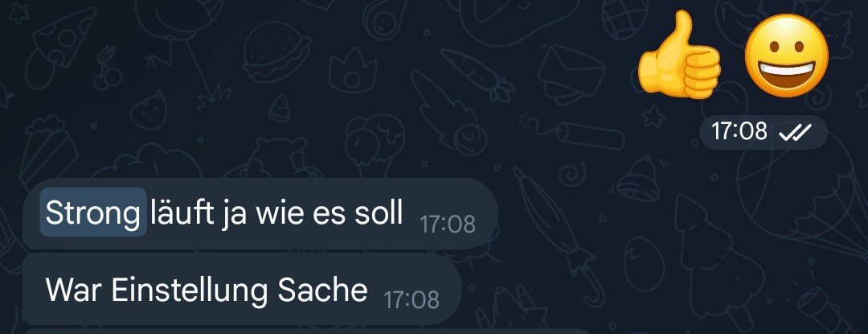The height and width of the screenshot is (334, 868).
Task: Click the crown doodle in the background
Action: (353, 70)
